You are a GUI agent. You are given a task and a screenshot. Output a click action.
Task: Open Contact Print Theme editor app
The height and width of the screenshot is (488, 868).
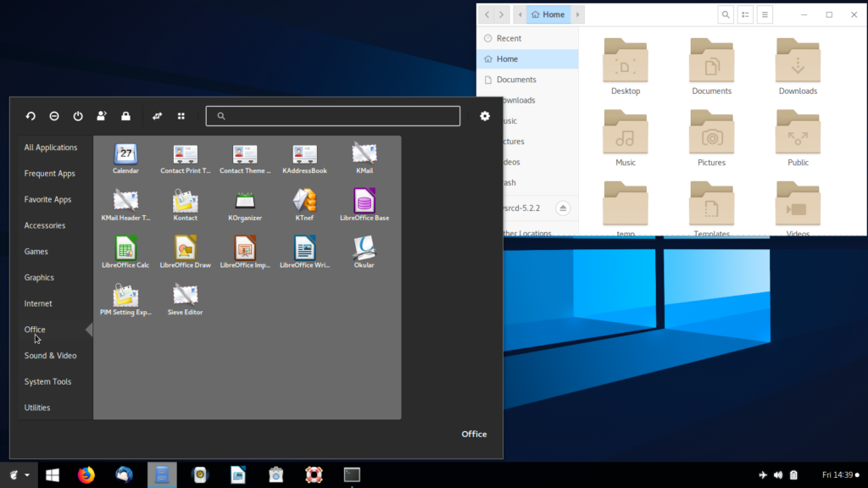point(186,158)
